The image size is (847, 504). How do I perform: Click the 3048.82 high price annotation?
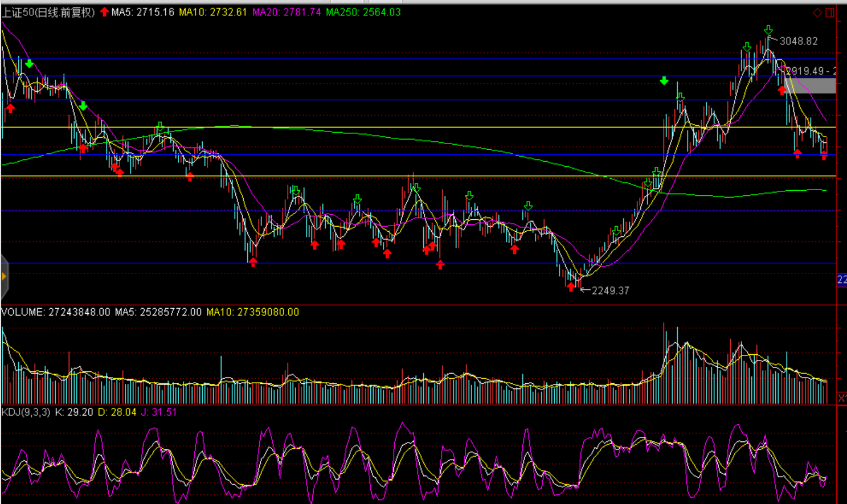[x=798, y=41]
